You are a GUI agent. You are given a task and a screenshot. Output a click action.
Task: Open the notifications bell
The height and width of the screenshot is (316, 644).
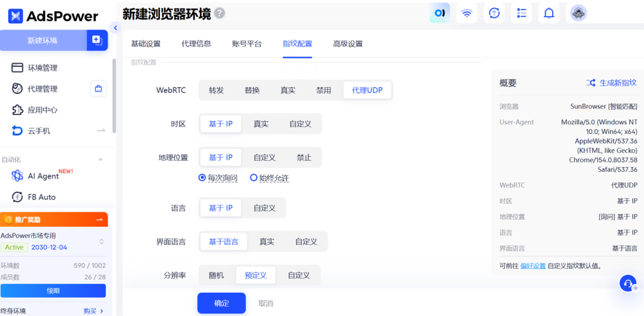click(549, 13)
